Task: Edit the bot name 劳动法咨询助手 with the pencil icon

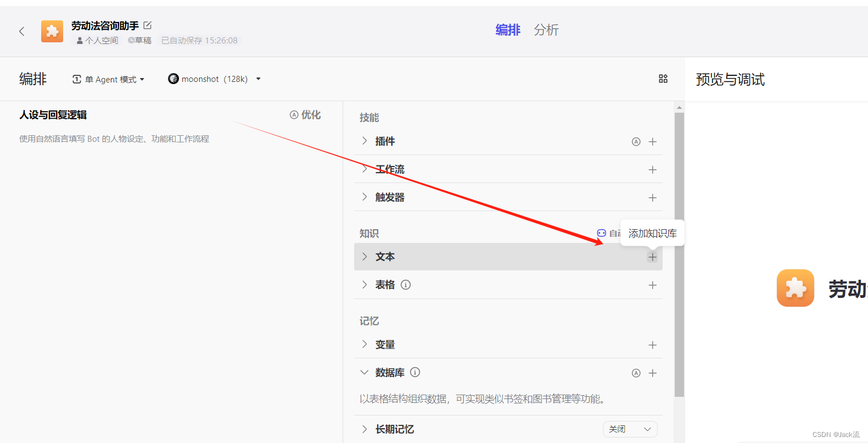Action: 147,25
